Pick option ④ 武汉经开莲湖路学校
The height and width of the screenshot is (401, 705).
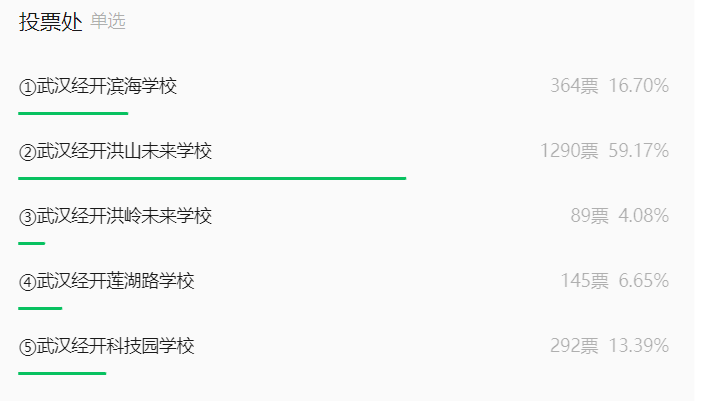click(106, 281)
